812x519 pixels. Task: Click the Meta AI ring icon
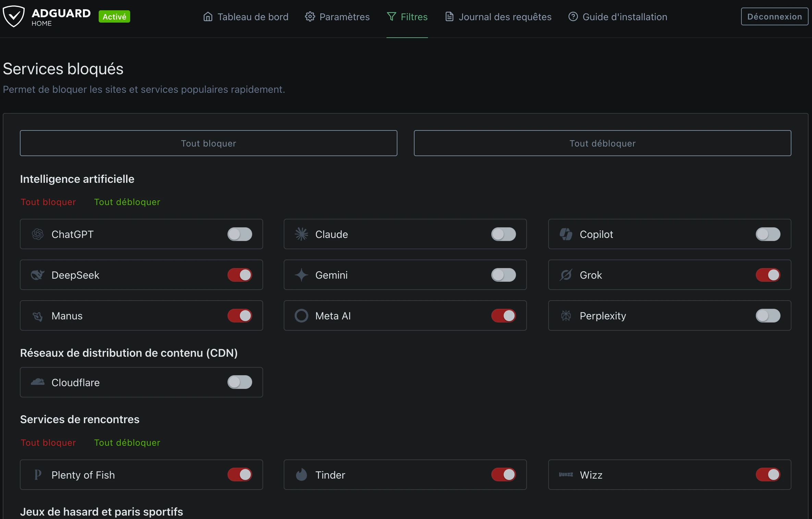click(x=302, y=316)
